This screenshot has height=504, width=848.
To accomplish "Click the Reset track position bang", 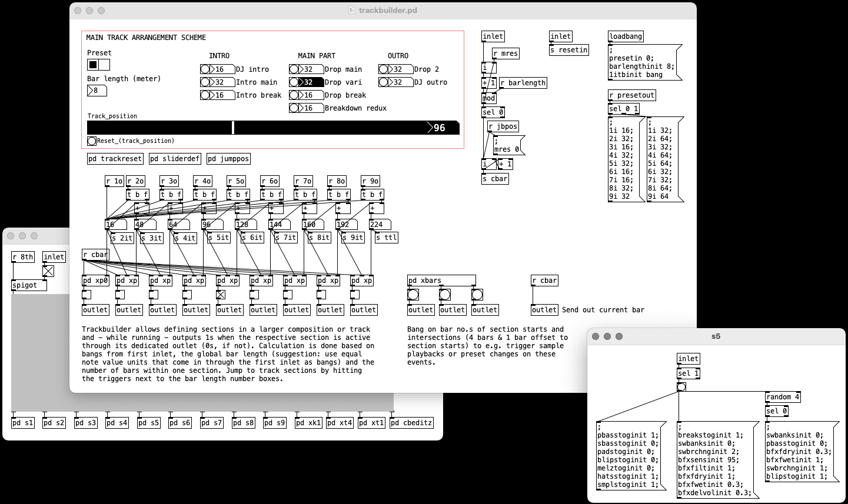I will point(92,141).
